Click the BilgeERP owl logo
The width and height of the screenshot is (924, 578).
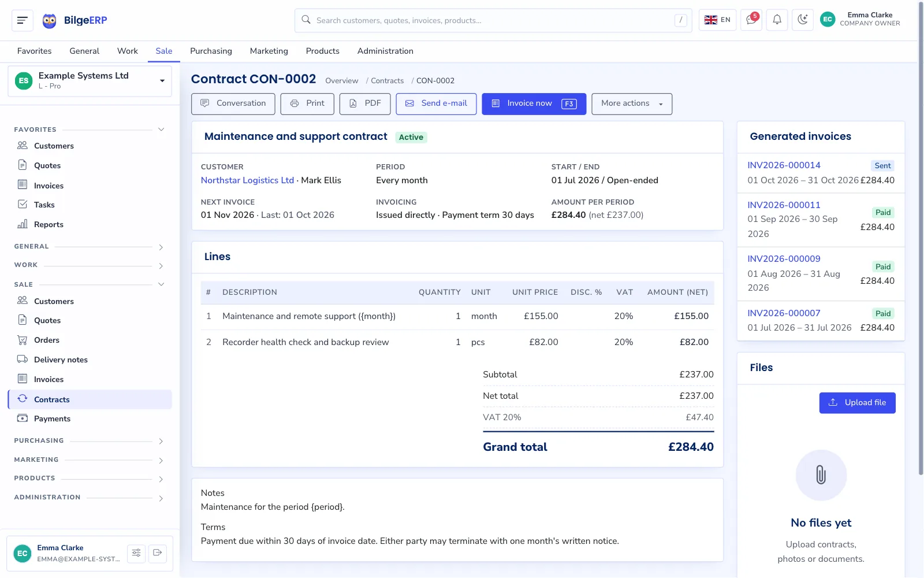(x=50, y=21)
